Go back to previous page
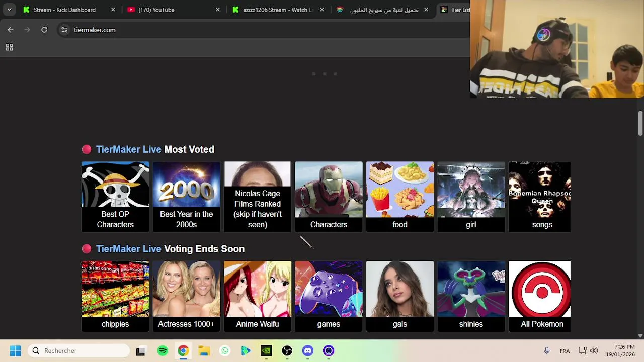The height and width of the screenshot is (362, 644). pyautogui.click(x=10, y=30)
